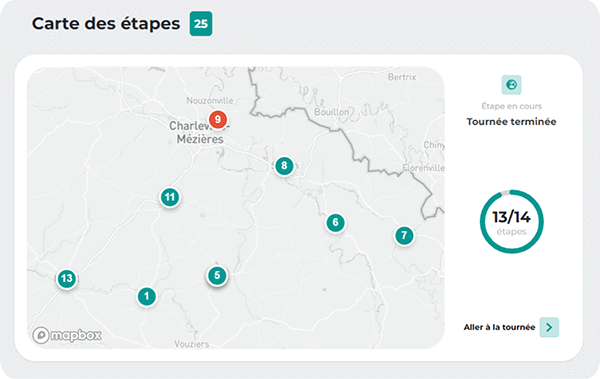
Task: Select stage 8 marker on the map
Action: click(284, 166)
